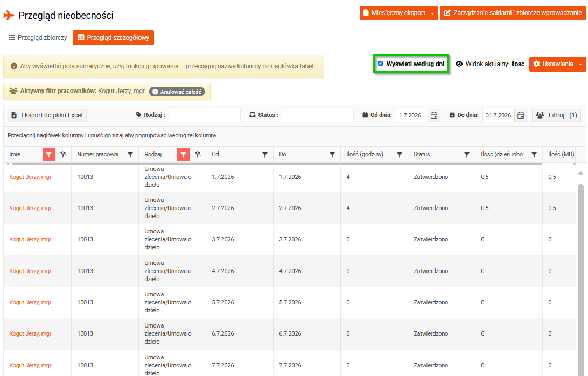Open the calendar picker for 'Do dnia'
This screenshot has height=376, width=588.
click(x=521, y=115)
